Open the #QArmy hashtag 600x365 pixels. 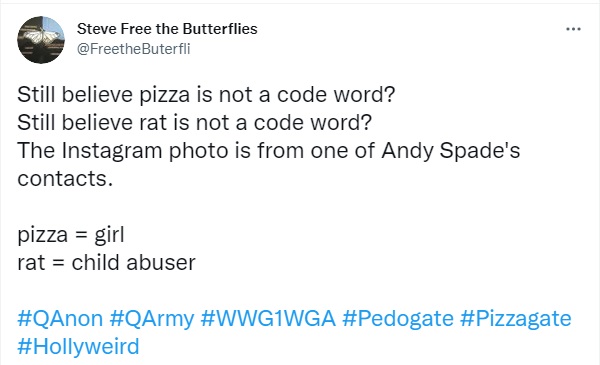[x=152, y=319]
